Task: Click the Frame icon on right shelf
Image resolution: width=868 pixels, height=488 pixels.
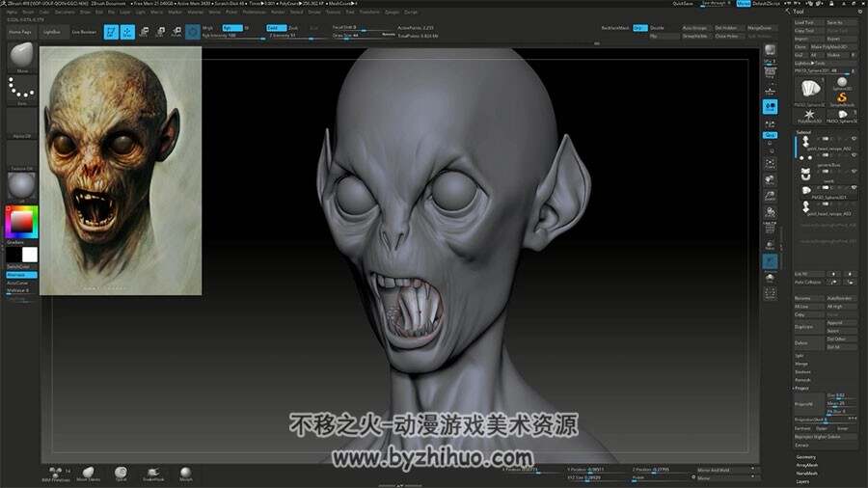Action: coord(770,164)
